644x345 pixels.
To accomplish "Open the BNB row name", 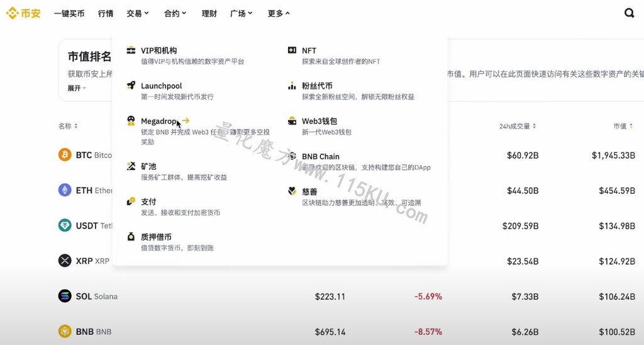I will [x=94, y=332].
